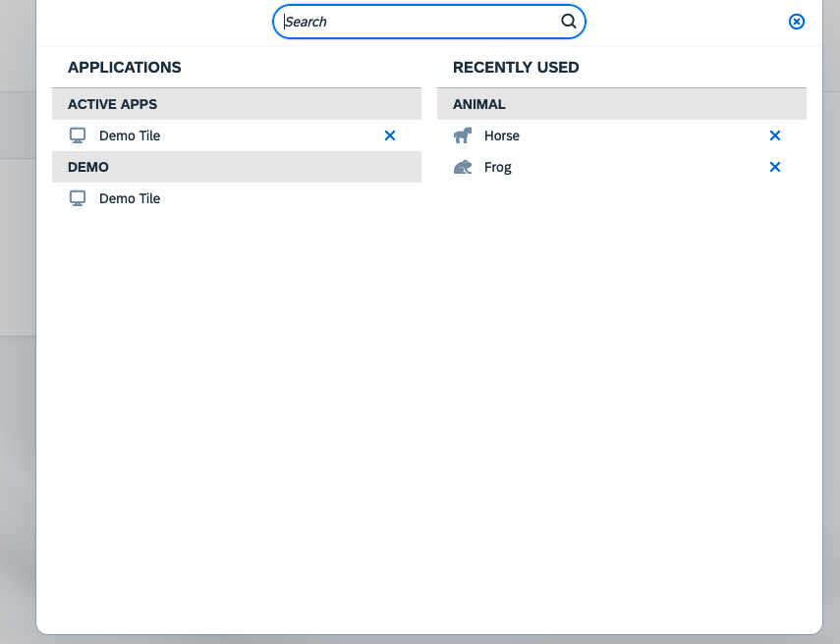Click the monitor icon next to first Demo Tile
This screenshot has width=840, height=644.
(x=78, y=135)
